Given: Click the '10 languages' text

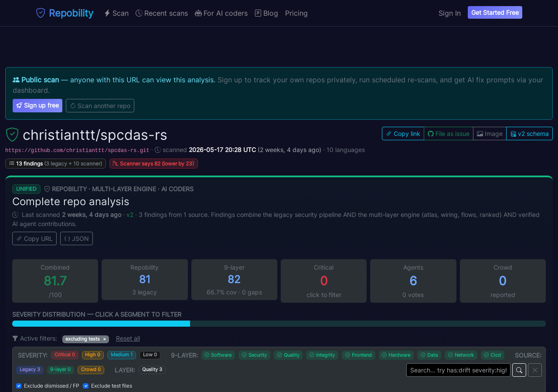Looking at the screenshot, I should 346,150.
